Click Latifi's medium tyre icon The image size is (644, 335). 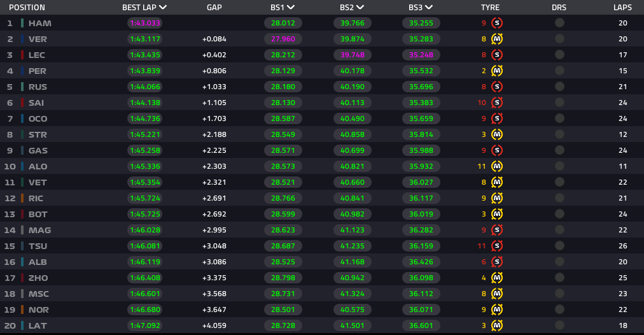tap(497, 325)
